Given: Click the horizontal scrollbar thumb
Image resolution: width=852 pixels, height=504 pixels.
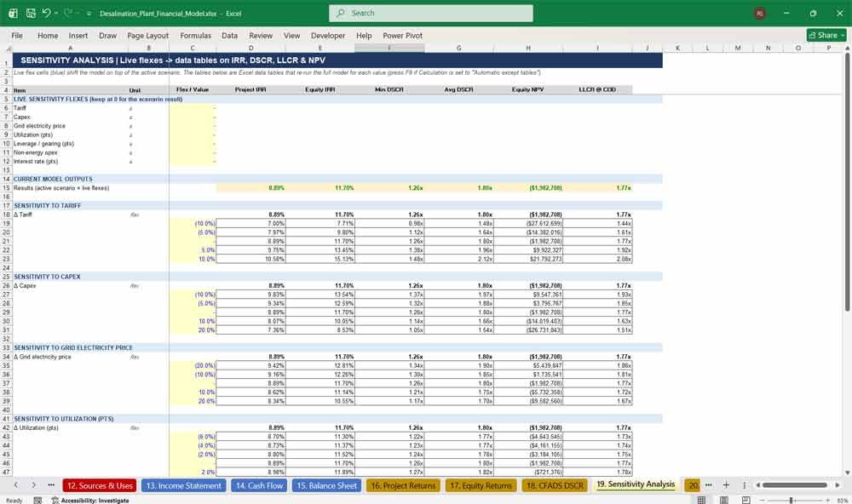Looking at the screenshot, I should coord(794,485).
